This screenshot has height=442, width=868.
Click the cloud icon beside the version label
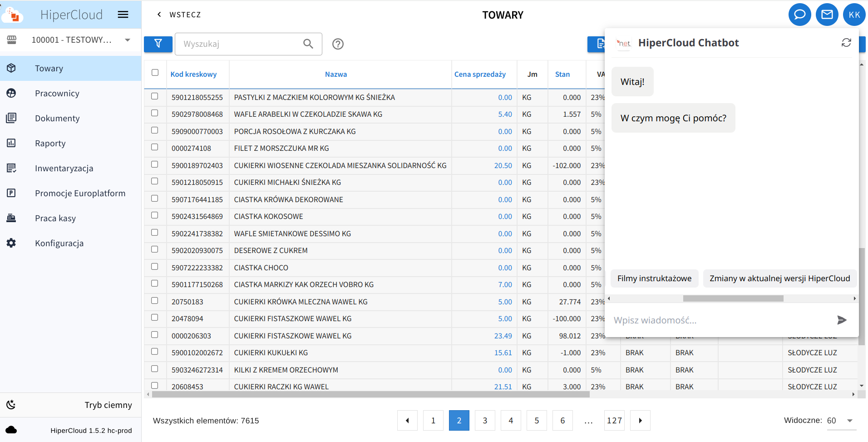pos(11,430)
